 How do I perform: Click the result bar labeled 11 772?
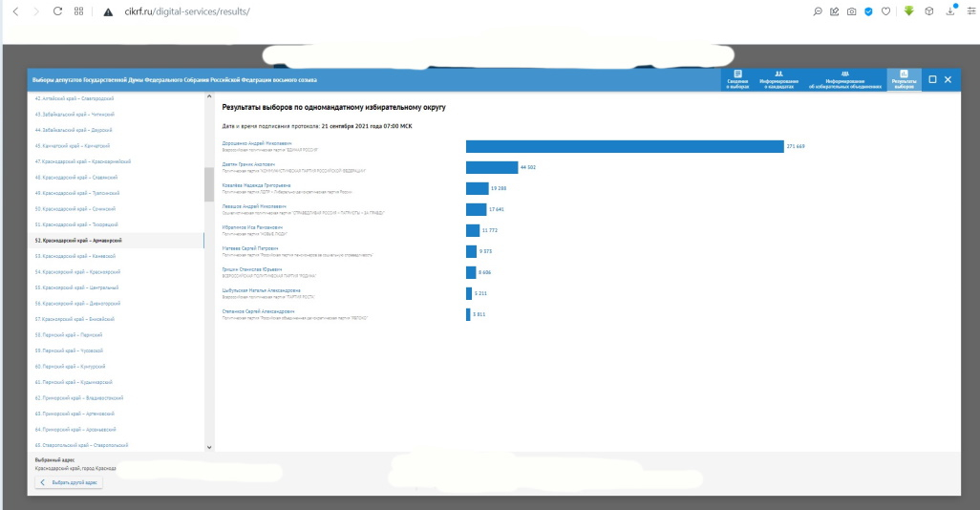point(473,230)
